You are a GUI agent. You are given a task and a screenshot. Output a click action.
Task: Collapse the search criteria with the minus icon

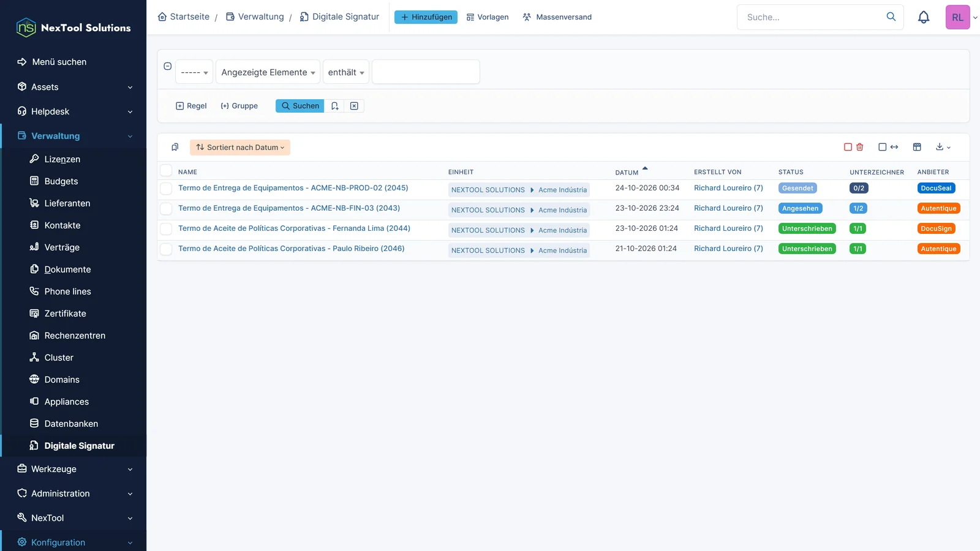167,66
